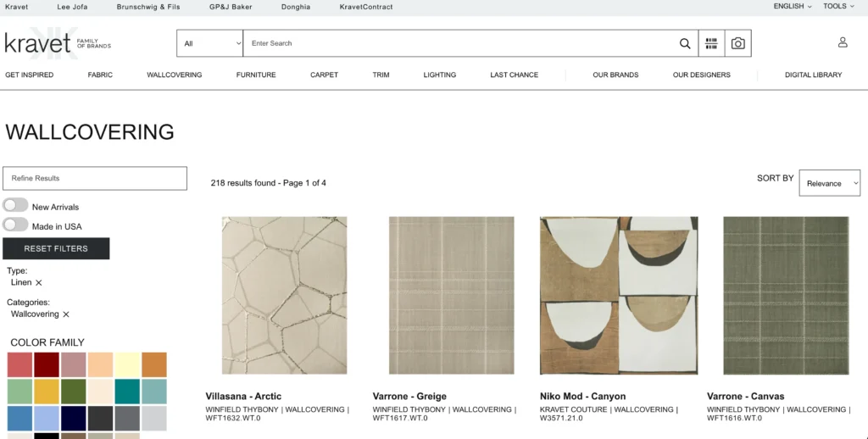Select the teal color swatch
The width and height of the screenshot is (868, 439).
[x=127, y=392]
